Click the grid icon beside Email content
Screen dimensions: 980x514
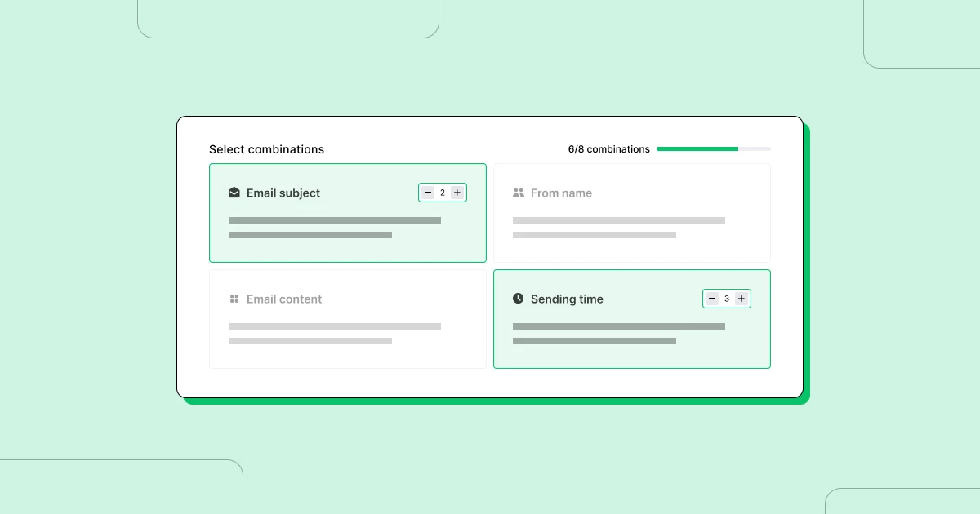234,299
